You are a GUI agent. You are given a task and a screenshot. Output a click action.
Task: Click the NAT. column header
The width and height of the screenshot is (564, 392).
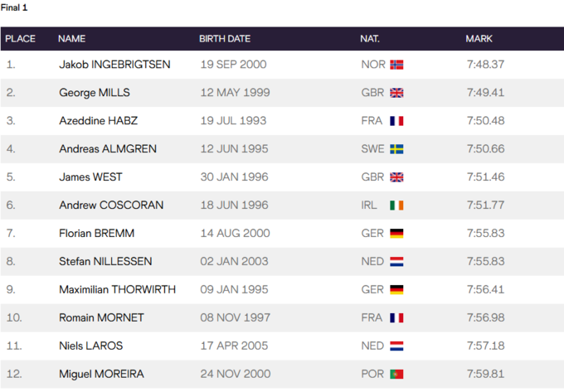coord(370,39)
